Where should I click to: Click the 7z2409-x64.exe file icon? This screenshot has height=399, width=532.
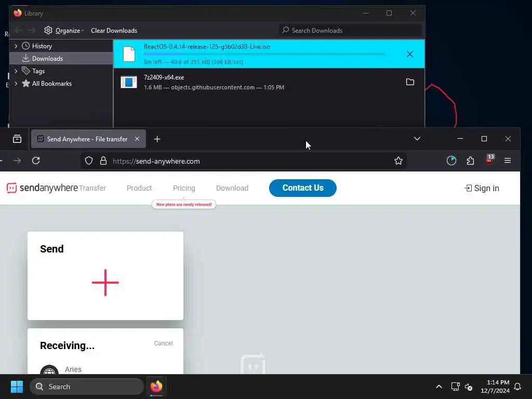pos(129,82)
